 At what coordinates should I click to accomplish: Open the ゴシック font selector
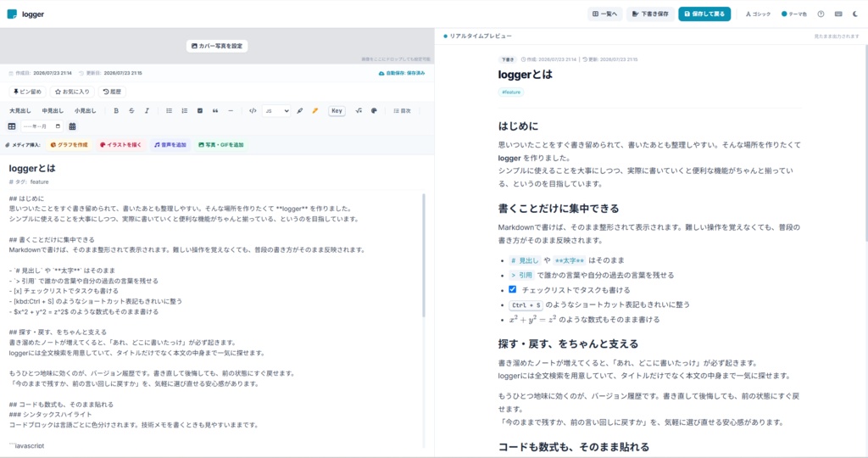point(758,14)
